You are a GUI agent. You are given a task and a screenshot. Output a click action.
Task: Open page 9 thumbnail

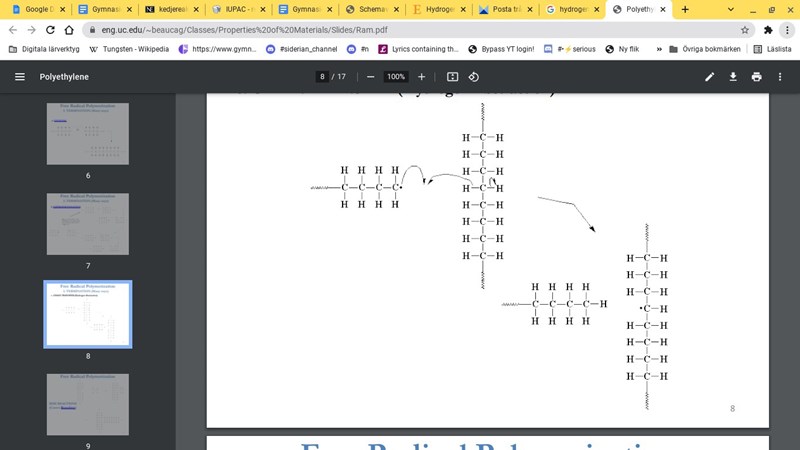pyautogui.click(x=88, y=404)
